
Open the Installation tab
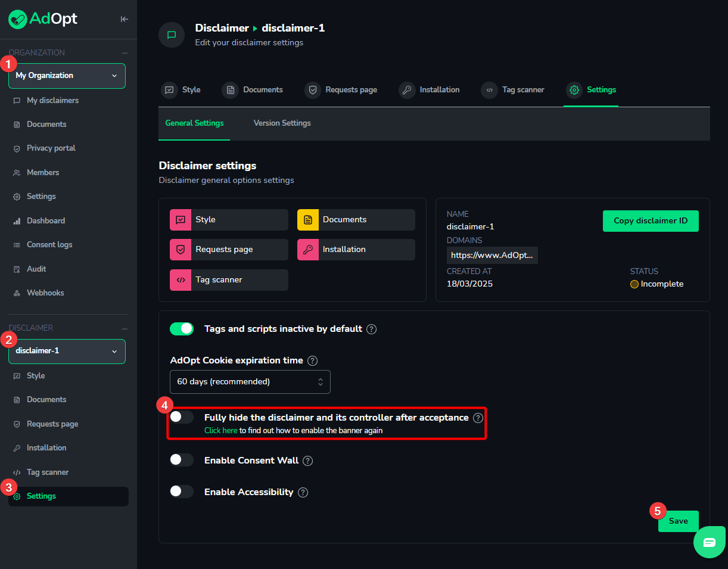pyautogui.click(x=430, y=90)
